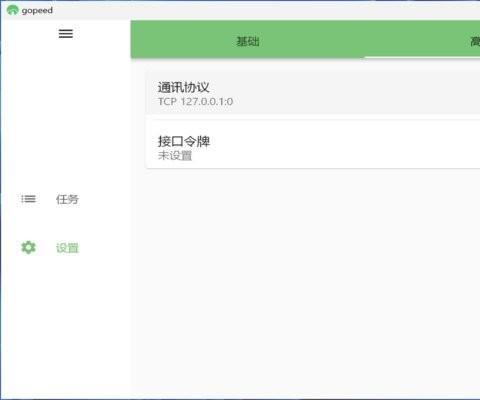
Task: Open the 接口令牌 setting row
Action: pos(313,144)
